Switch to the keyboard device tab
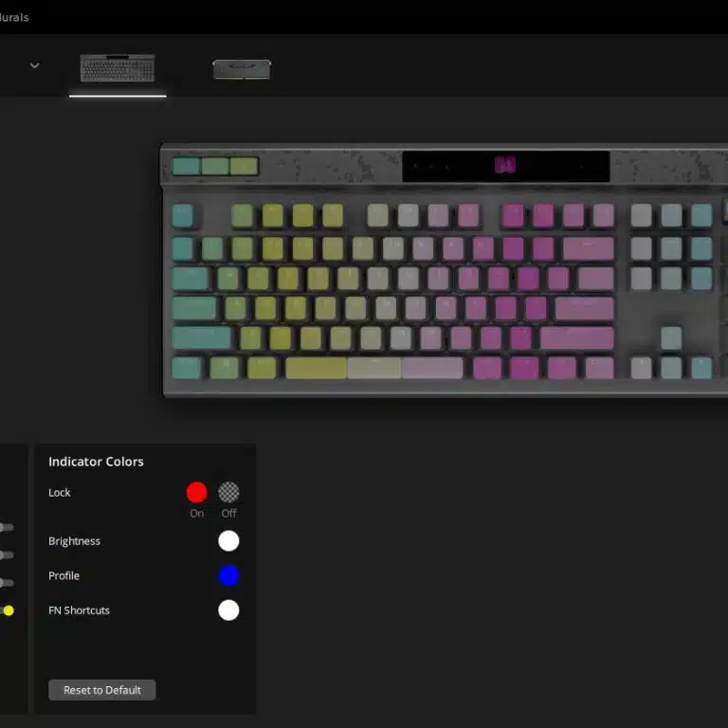This screenshot has height=728, width=728. click(x=118, y=68)
